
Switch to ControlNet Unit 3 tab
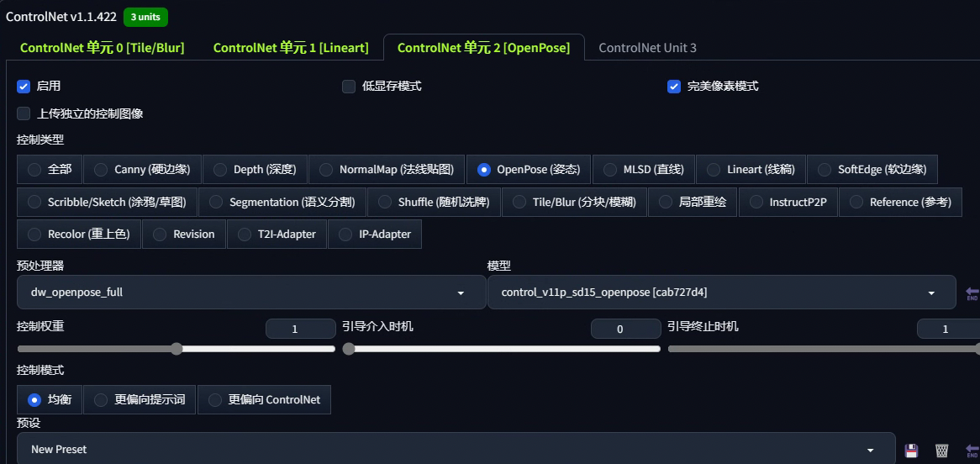point(647,48)
